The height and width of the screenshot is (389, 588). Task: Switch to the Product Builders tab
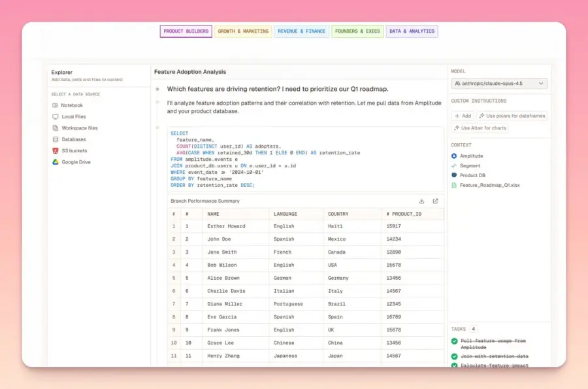186,31
